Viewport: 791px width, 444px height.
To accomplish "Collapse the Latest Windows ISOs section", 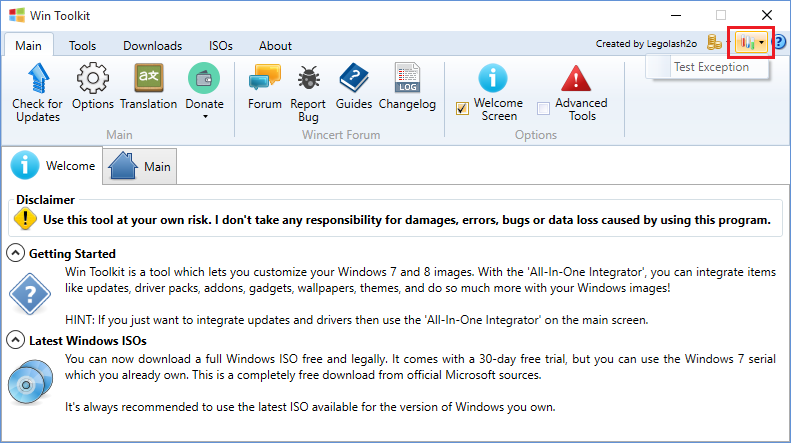I will 16,340.
